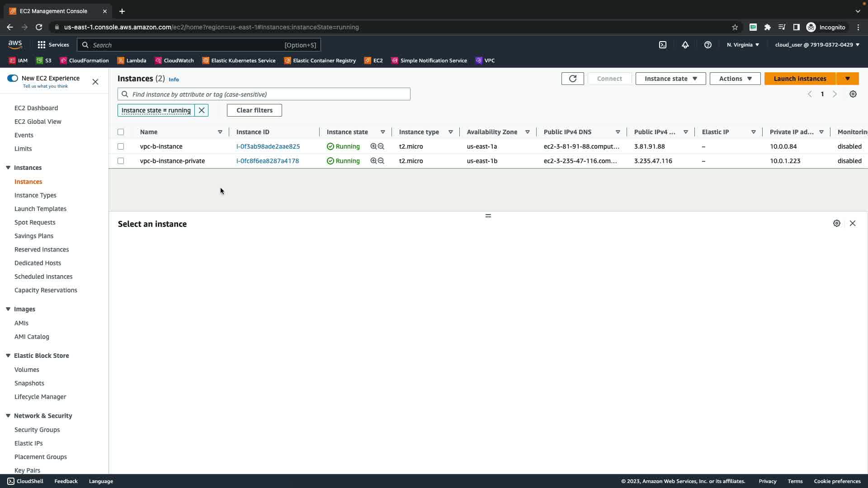868x488 pixels.
Task: Click the Clear filters button
Action: [x=254, y=110]
